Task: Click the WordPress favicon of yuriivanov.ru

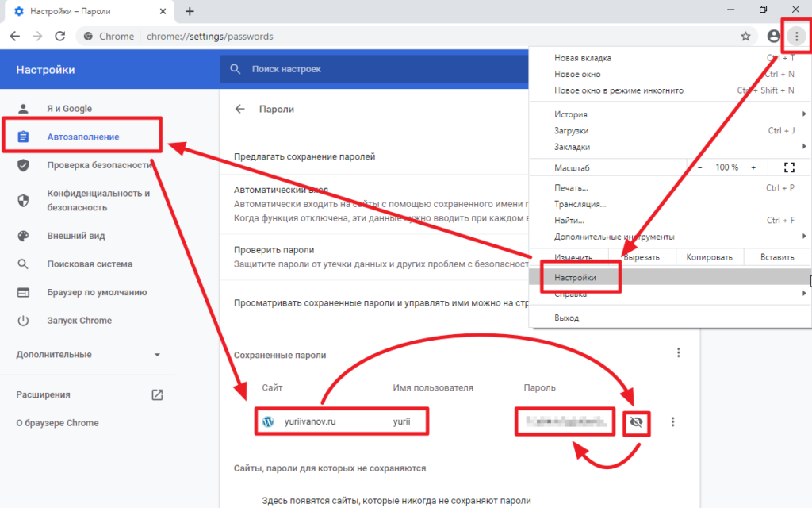Action: (x=268, y=422)
